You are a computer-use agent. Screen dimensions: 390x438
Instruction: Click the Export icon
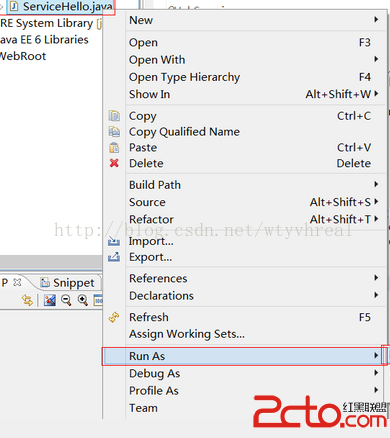click(x=114, y=257)
